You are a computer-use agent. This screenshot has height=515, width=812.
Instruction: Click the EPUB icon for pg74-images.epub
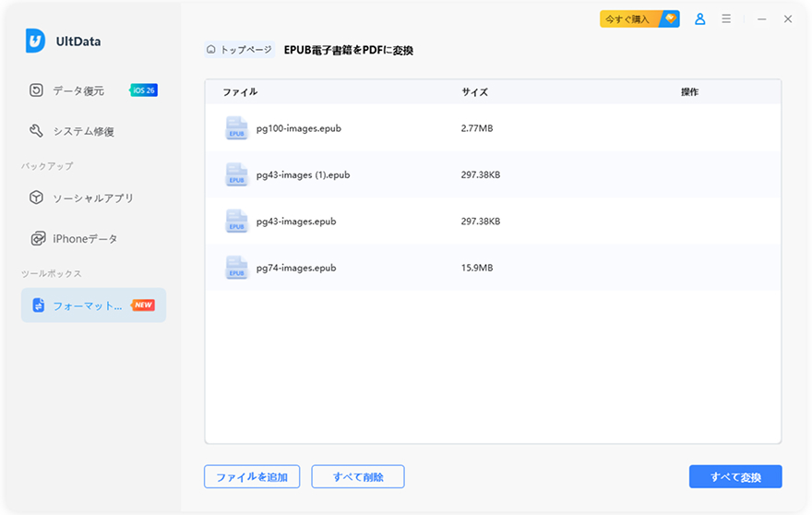(x=236, y=268)
